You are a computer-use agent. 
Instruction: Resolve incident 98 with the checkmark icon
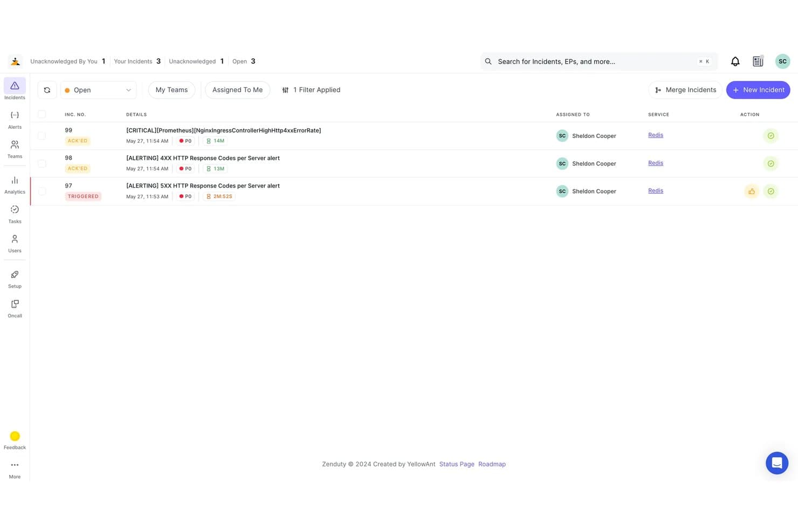click(x=771, y=163)
